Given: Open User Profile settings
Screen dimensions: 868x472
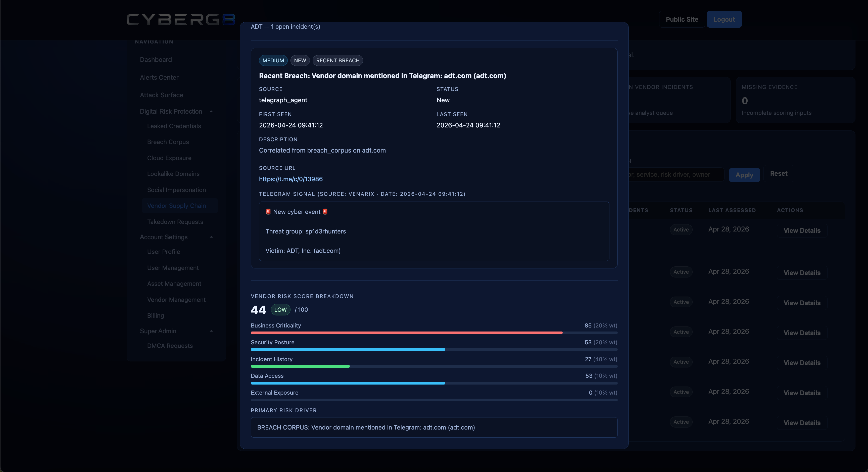Looking at the screenshot, I should click(x=163, y=252).
